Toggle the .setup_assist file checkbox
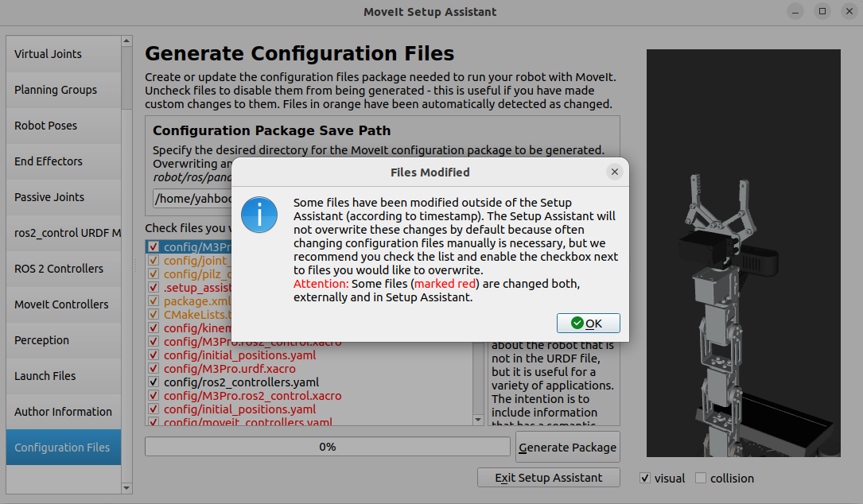Image resolution: width=863 pixels, height=504 pixels. [x=154, y=287]
